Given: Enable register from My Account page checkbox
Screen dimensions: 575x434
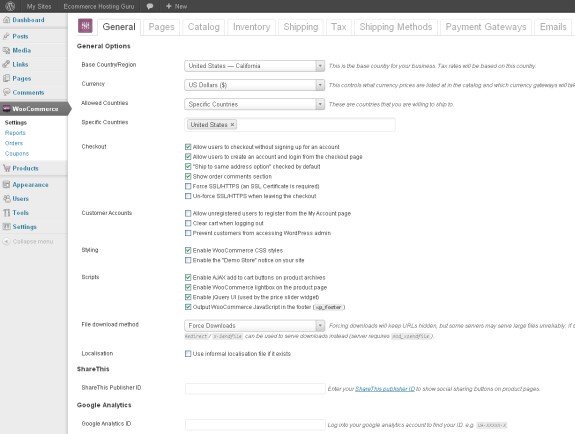Looking at the screenshot, I should (x=188, y=213).
